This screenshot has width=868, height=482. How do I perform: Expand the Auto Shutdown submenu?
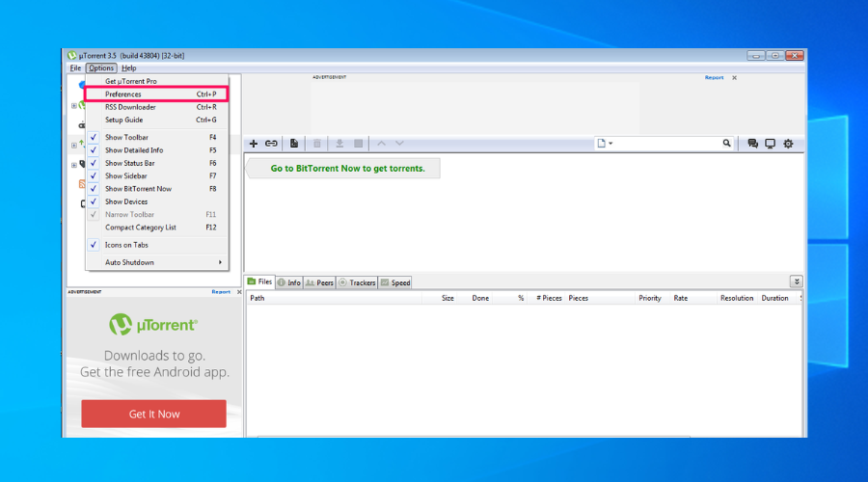tap(156, 262)
